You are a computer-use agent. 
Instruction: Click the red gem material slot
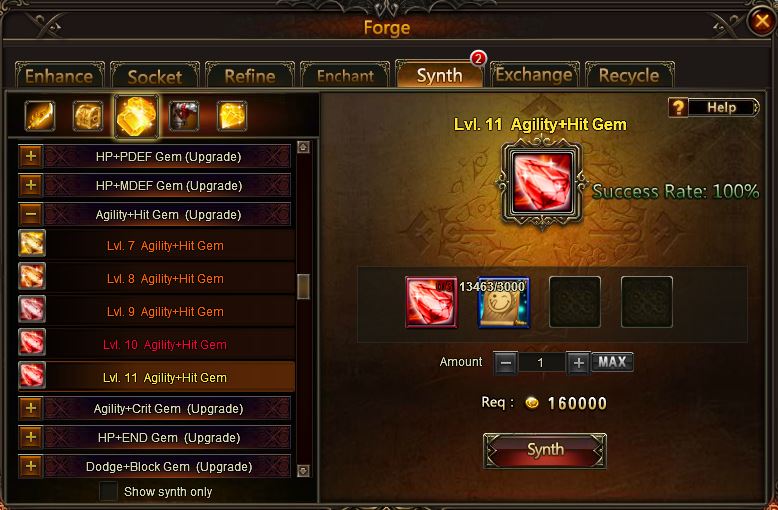[x=431, y=302]
